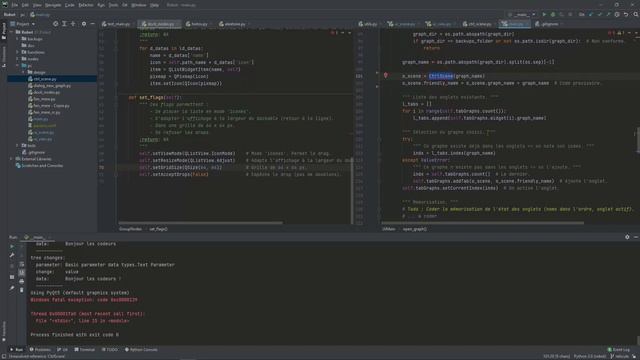This screenshot has height=360, width=640.
Task: Select dialog_new_graph.py in project tree
Action: (52, 86)
